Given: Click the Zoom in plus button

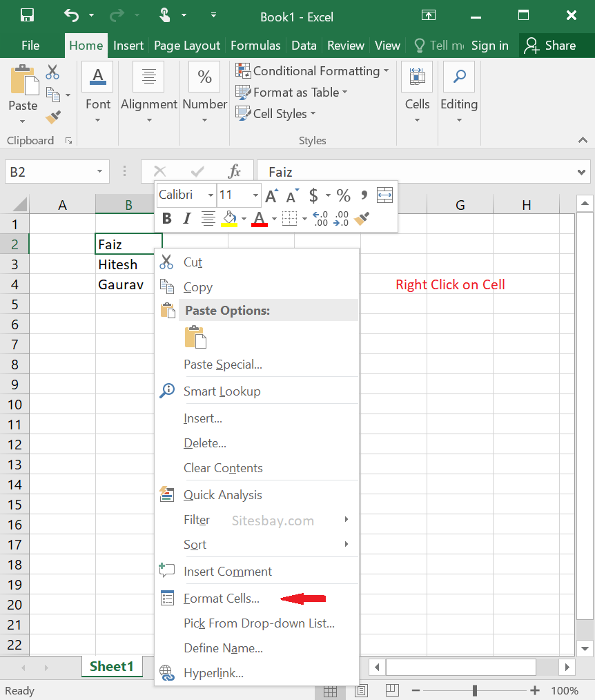Looking at the screenshot, I should (535, 690).
